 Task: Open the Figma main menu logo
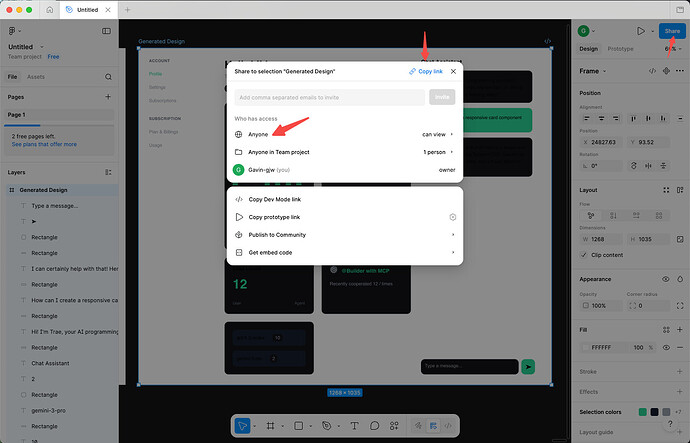12,32
